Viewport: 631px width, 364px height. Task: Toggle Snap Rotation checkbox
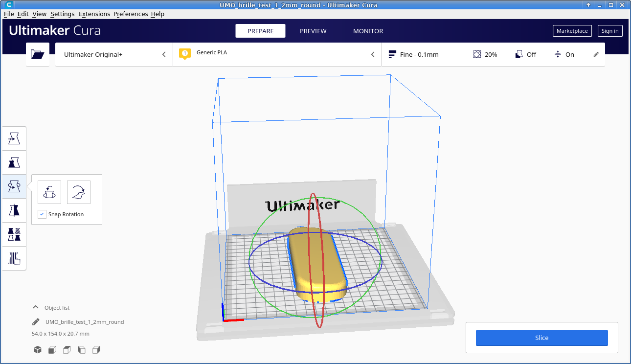pos(42,214)
